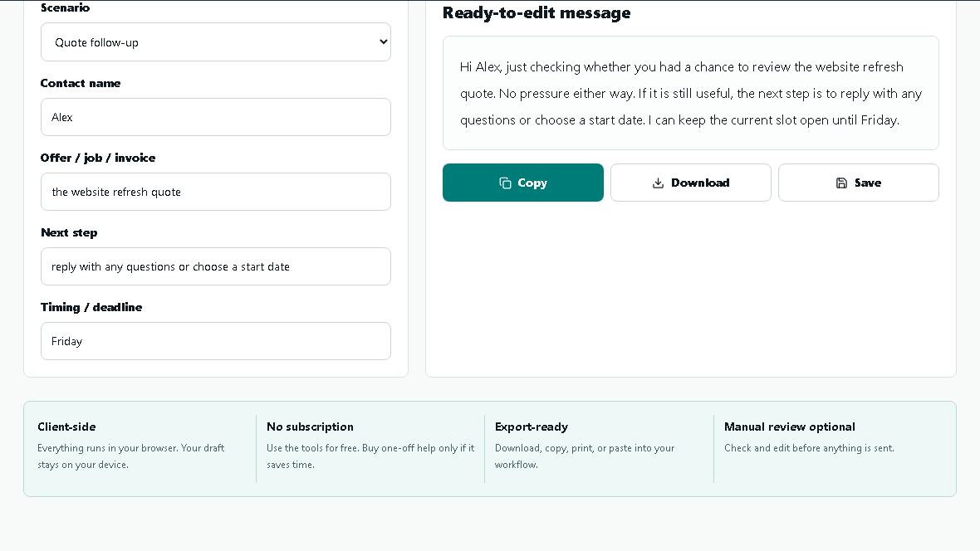Click the Save button label
The width and height of the screenshot is (980, 551).
click(x=868, y=183)
